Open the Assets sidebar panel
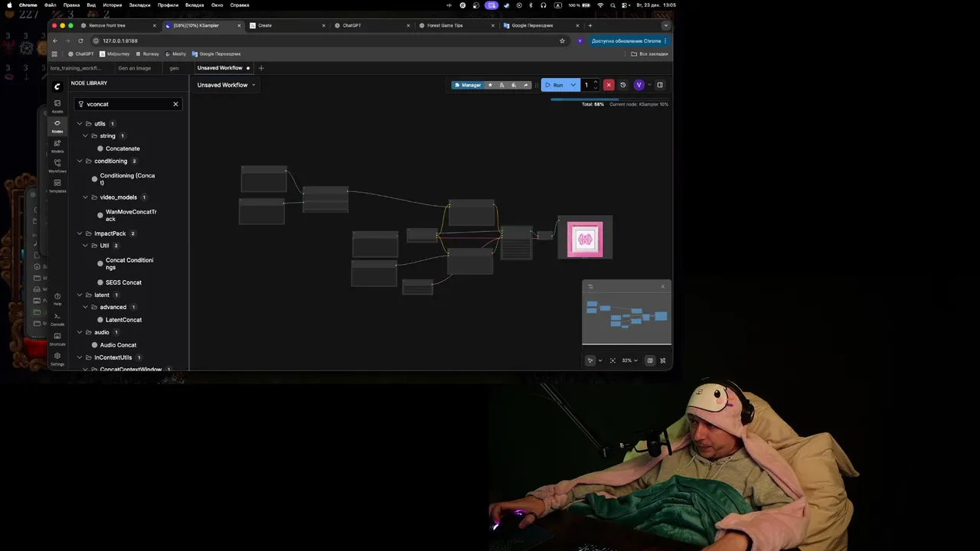 (x=57, y=106)
